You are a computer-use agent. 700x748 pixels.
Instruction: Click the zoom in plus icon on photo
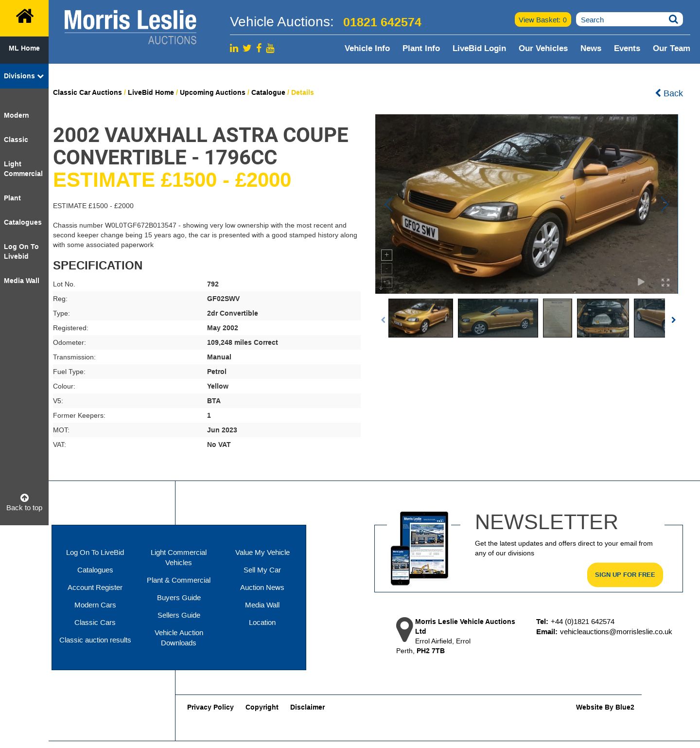coord(386,255)
